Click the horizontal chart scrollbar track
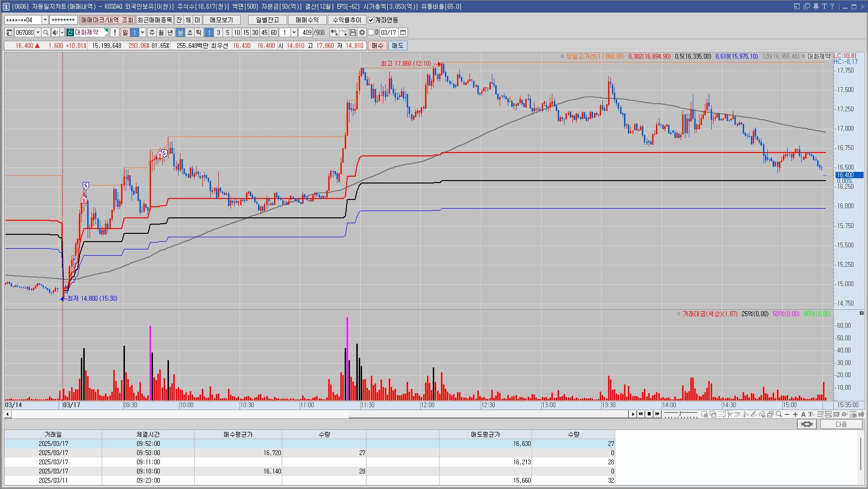This screenshot has height=489, width=868. pyautogui.click(x=320, y=414)
